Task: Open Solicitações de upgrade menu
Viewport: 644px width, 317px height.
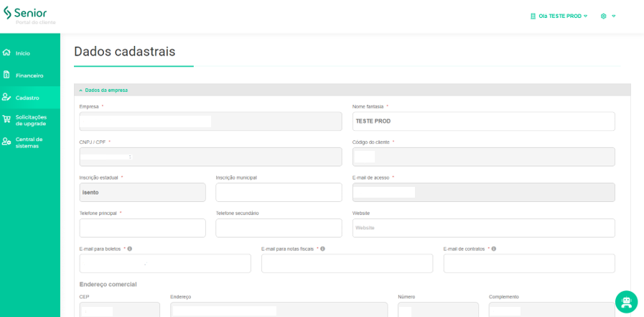Action: [x=30, y=120]
